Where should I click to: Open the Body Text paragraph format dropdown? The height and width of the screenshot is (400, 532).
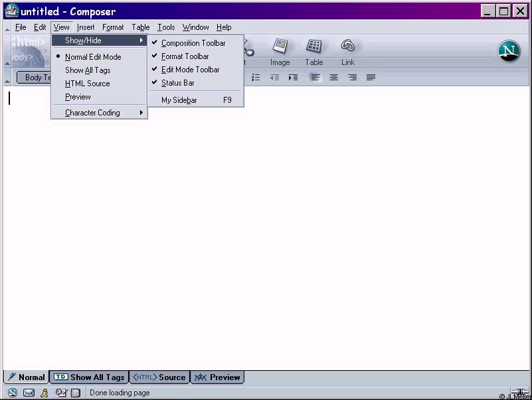(x=34, y=78)
